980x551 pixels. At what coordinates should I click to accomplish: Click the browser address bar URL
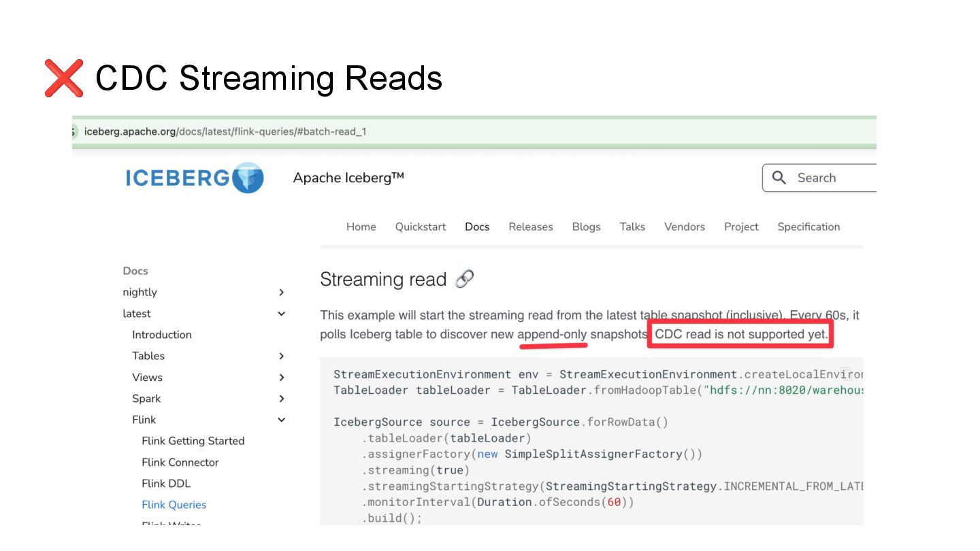[x=225, y=131]
